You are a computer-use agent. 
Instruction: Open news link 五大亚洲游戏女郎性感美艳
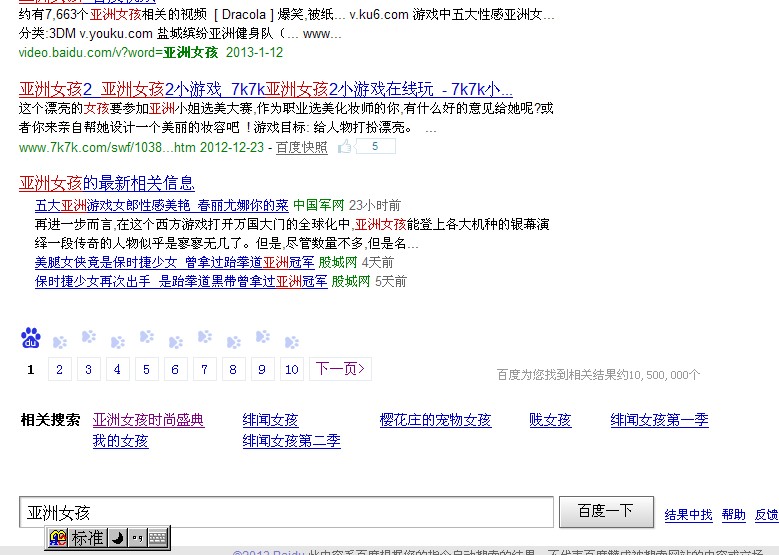coord(162,205)
